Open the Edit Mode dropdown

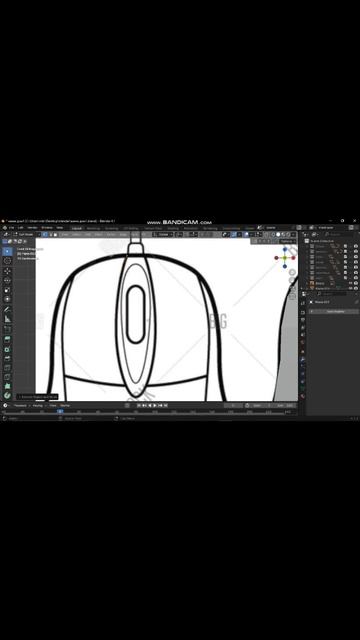click(26, 235)
